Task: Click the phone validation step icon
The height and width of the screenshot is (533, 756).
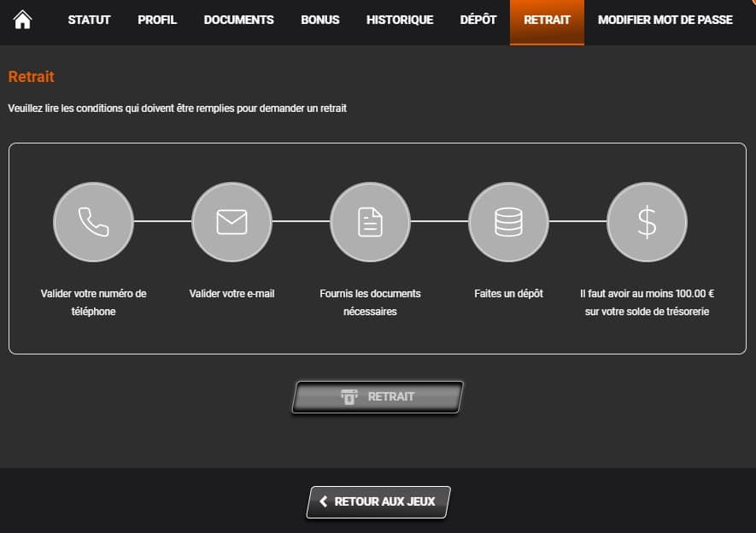Action: point(93,222)
